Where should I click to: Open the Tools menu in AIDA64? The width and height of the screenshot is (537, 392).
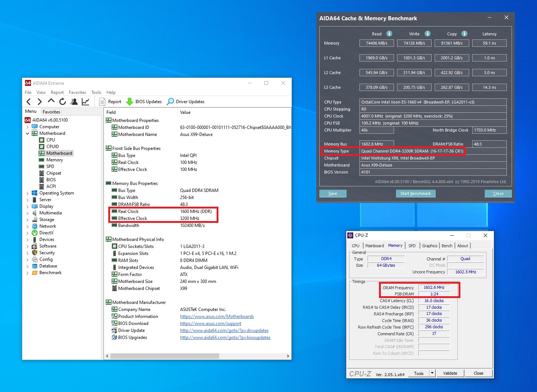tap(96, 92)
